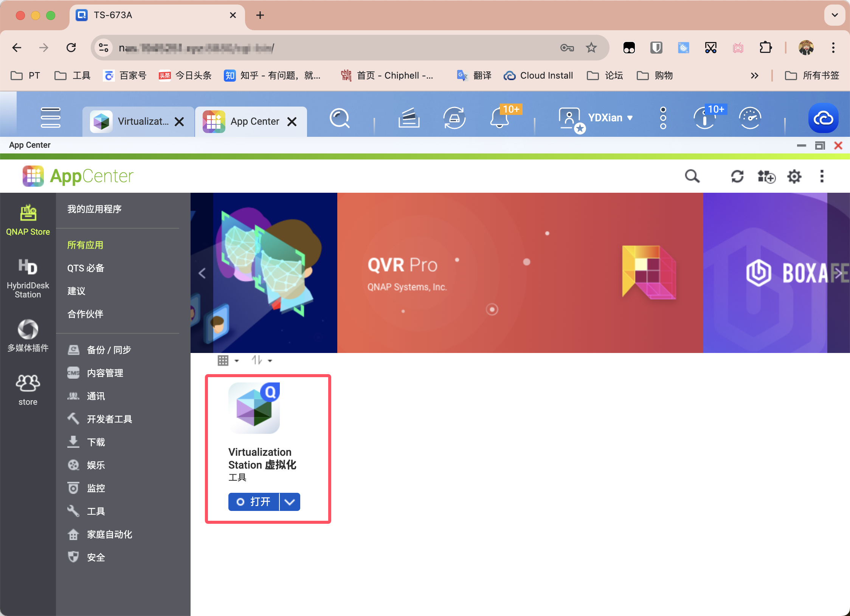Open 监控 category
The width and height of the screenshot is (850, 616).
pos(86,488)
